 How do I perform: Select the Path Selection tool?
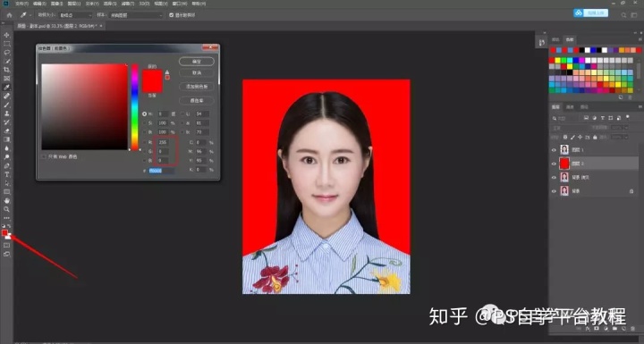click(6, 183)
